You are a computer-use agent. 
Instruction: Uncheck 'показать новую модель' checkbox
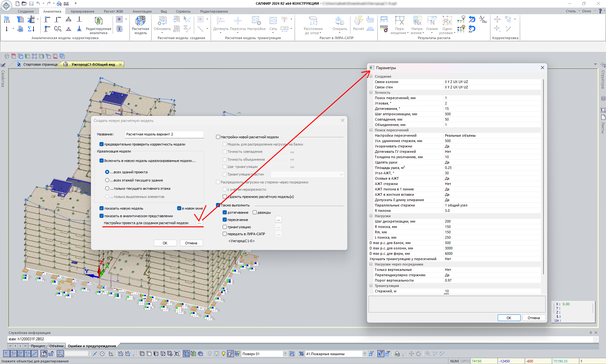tap(102, 208)
